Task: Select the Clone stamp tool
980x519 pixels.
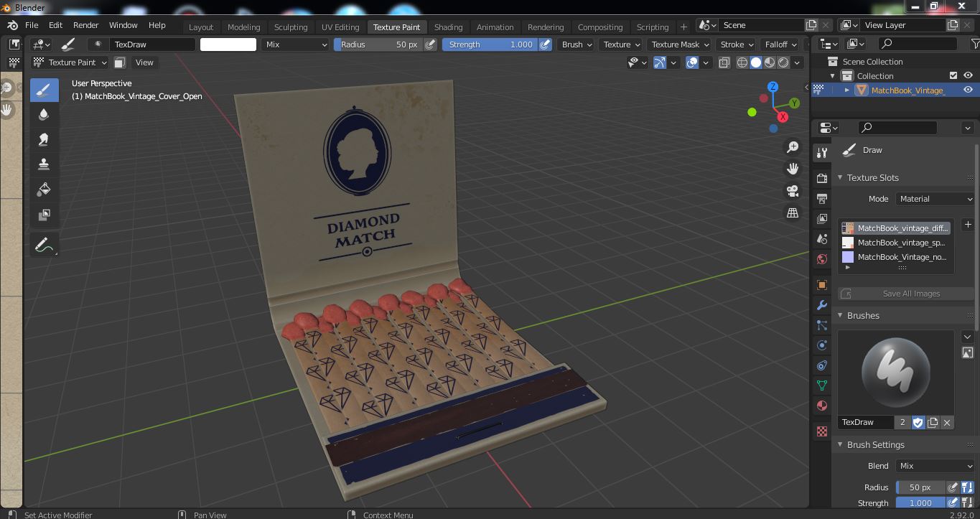Action: (x=45, y=164)
